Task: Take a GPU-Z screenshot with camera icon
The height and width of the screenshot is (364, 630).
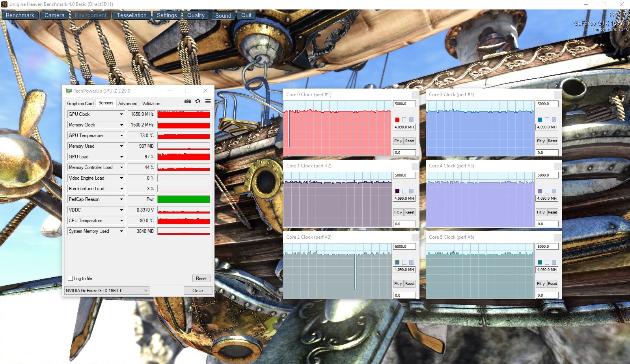Action: (188, 102)
